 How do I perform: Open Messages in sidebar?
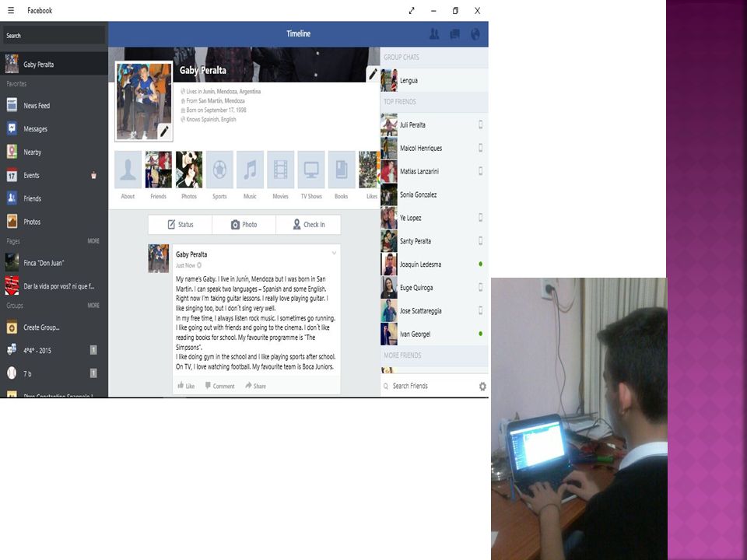click(54, 129)
